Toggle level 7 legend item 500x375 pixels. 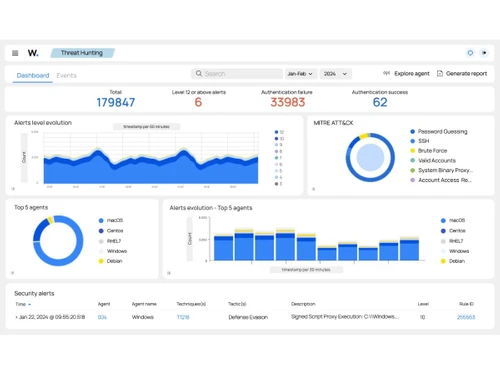(279, 158)
